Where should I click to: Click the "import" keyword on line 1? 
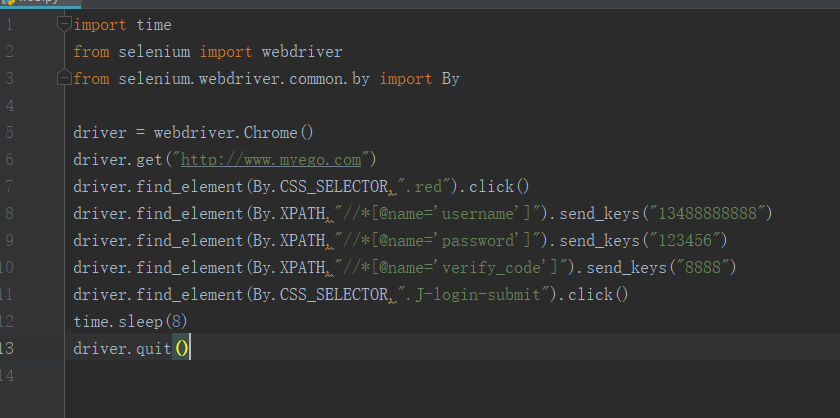(x=100, y=25)
